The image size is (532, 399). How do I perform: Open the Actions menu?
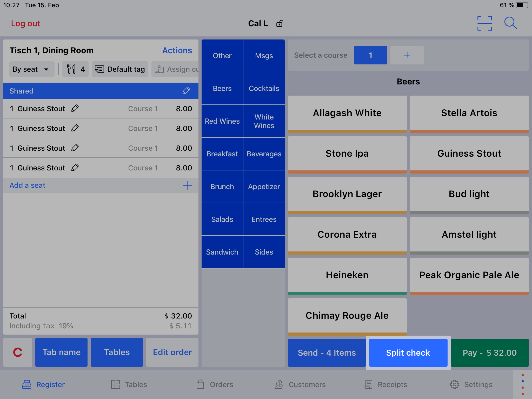tap(177, 50)
